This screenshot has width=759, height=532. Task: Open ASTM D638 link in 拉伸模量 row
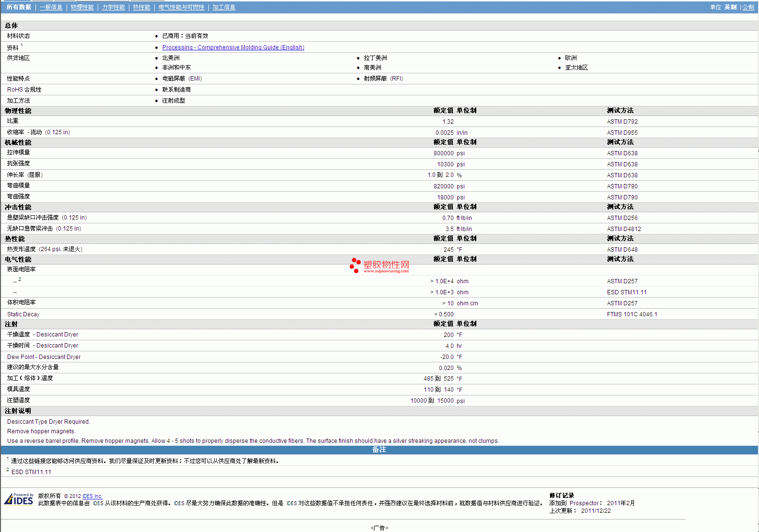coord(622,153)
